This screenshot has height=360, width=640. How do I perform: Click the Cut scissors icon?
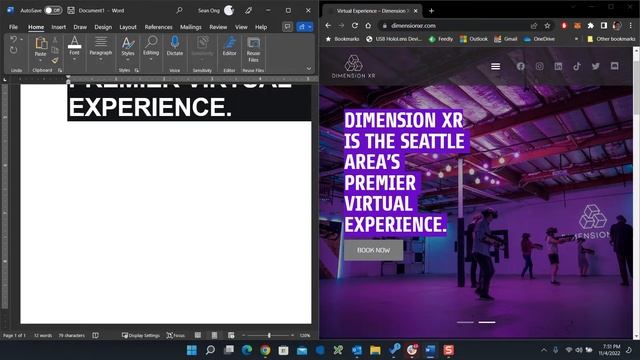point(55,40)
